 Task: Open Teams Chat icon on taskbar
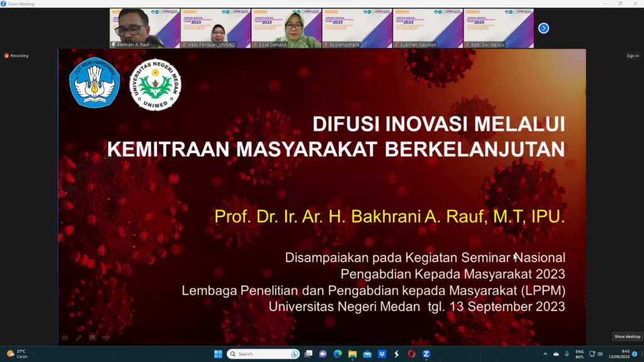pos(323,354)
